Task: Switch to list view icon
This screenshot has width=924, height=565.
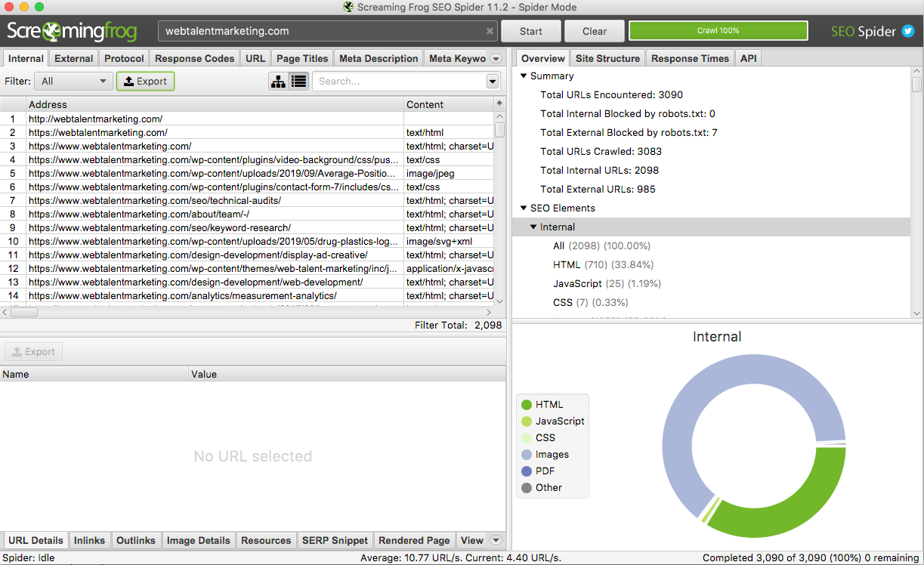Action: 299,82
